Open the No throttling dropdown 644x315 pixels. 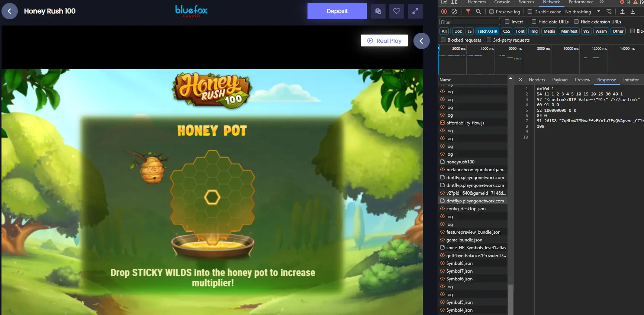582,12
